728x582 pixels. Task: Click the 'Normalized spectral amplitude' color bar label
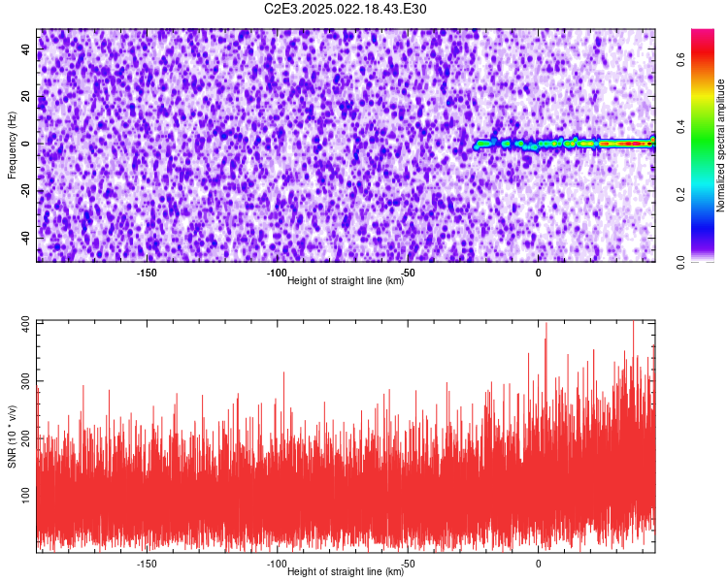coord(720,145)
